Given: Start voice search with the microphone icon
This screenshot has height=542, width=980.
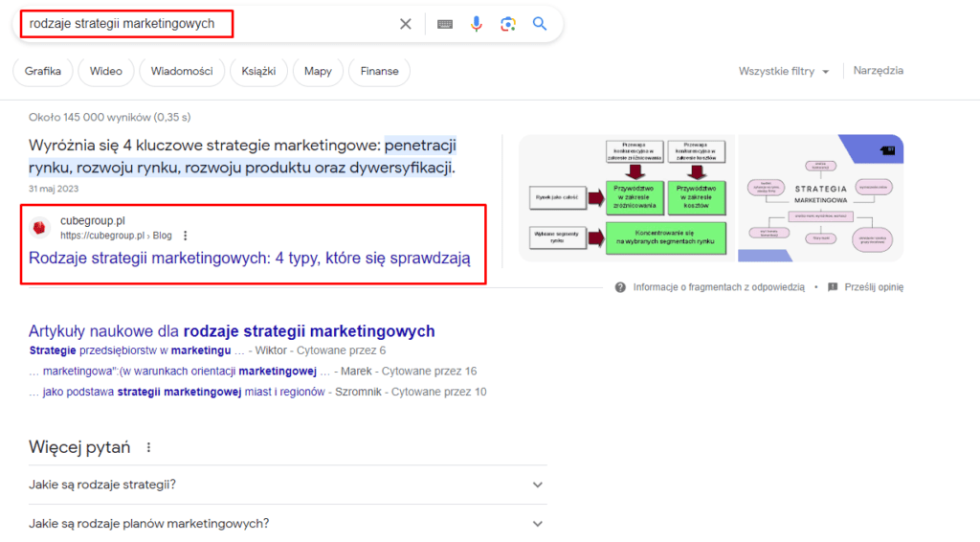Looking at the screenshot, I should pos(477,24).
